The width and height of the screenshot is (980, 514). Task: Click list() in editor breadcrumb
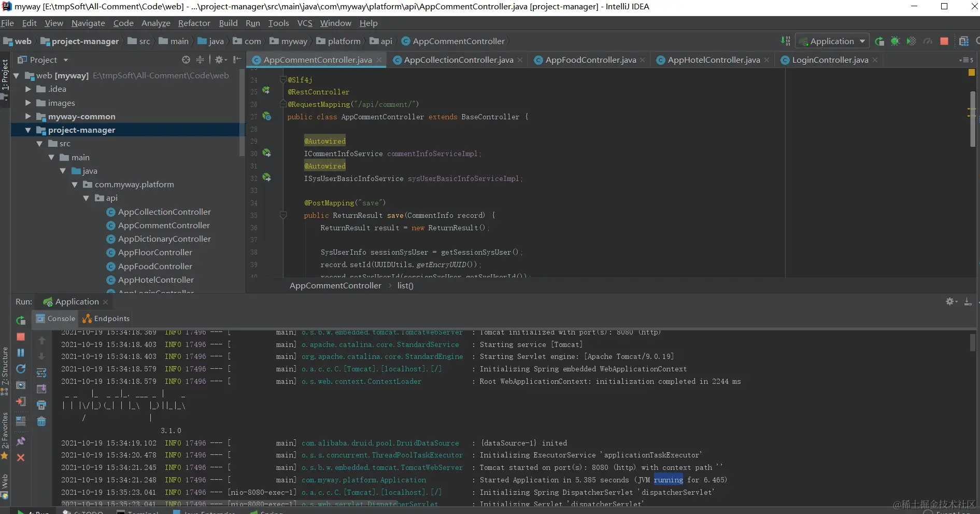point(405,286)
